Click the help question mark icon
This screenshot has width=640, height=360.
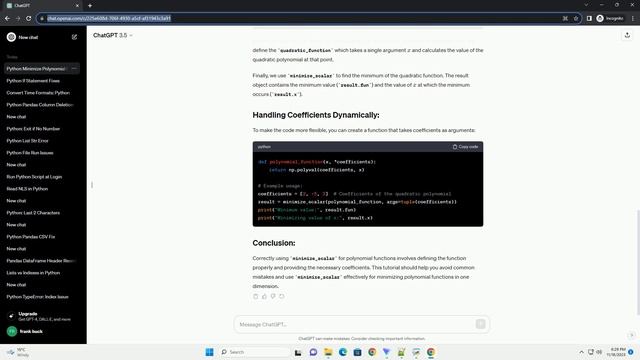[x=631, y=335]
